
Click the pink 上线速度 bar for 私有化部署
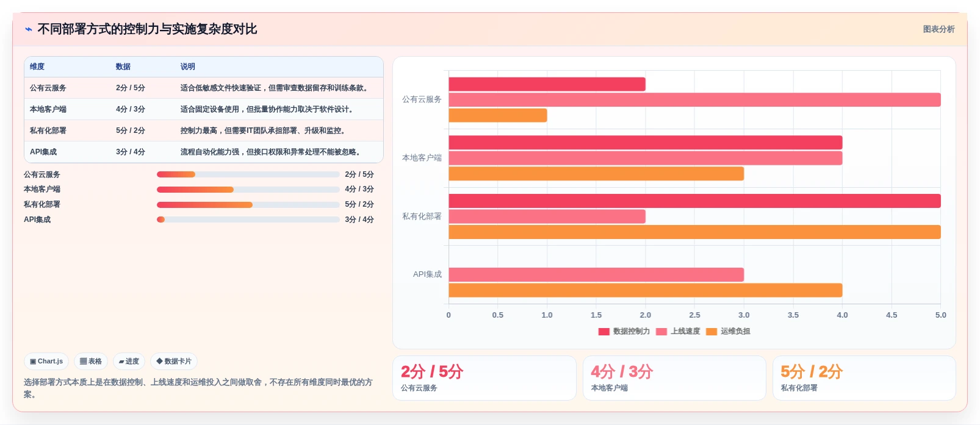[x=547, y=216]
